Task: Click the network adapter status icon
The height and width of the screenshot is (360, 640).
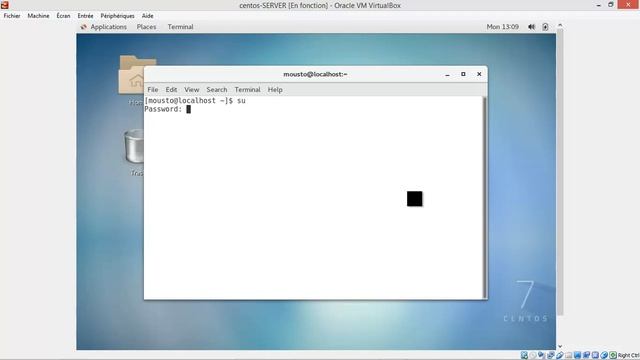Action: [551, 356]
